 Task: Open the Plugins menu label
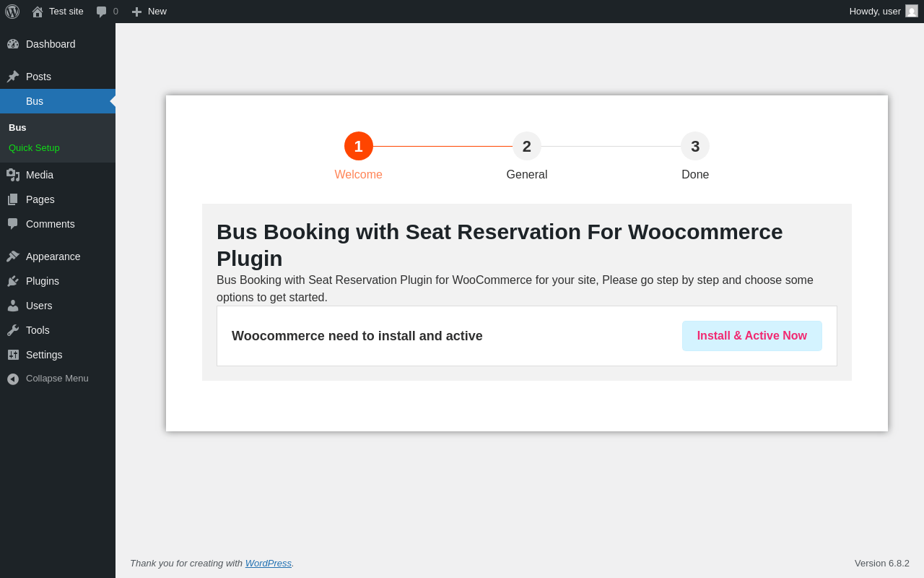pos(43,281)
